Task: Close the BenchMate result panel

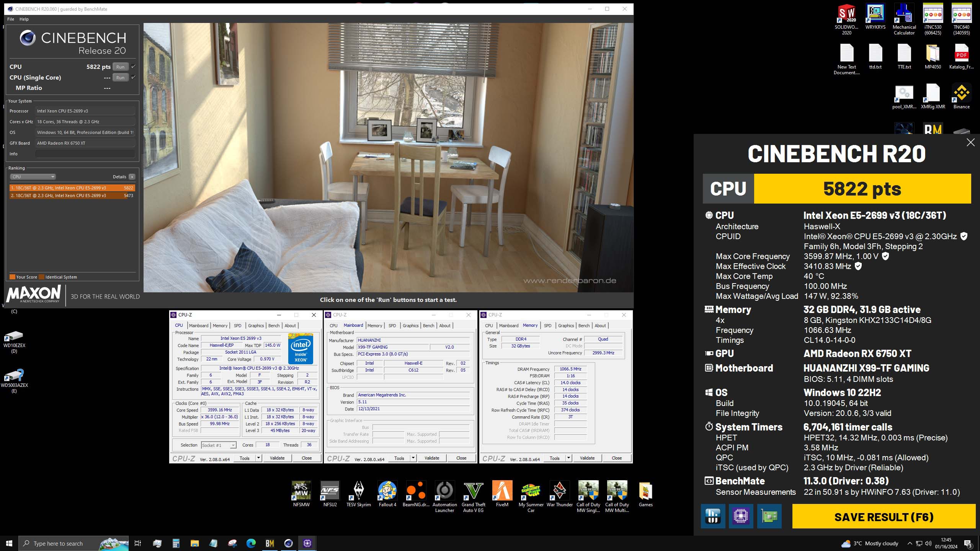Action: [970, 142]
